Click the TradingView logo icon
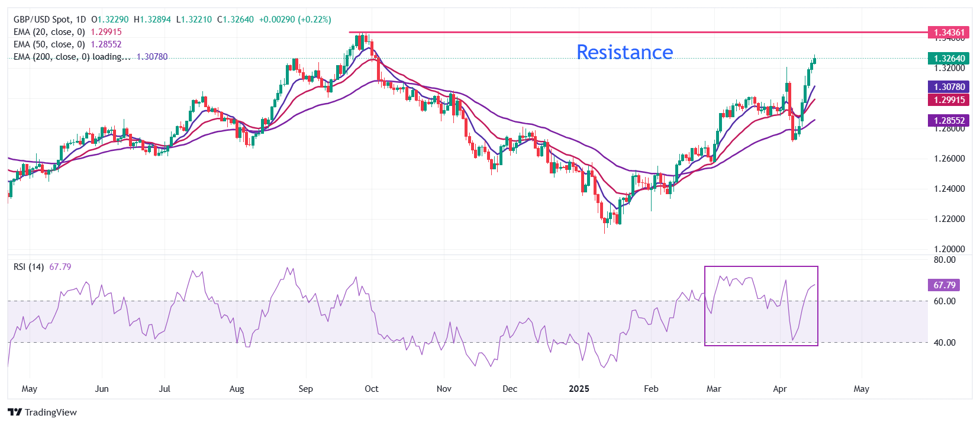This screenshot has width=980, height=425. 15,412
